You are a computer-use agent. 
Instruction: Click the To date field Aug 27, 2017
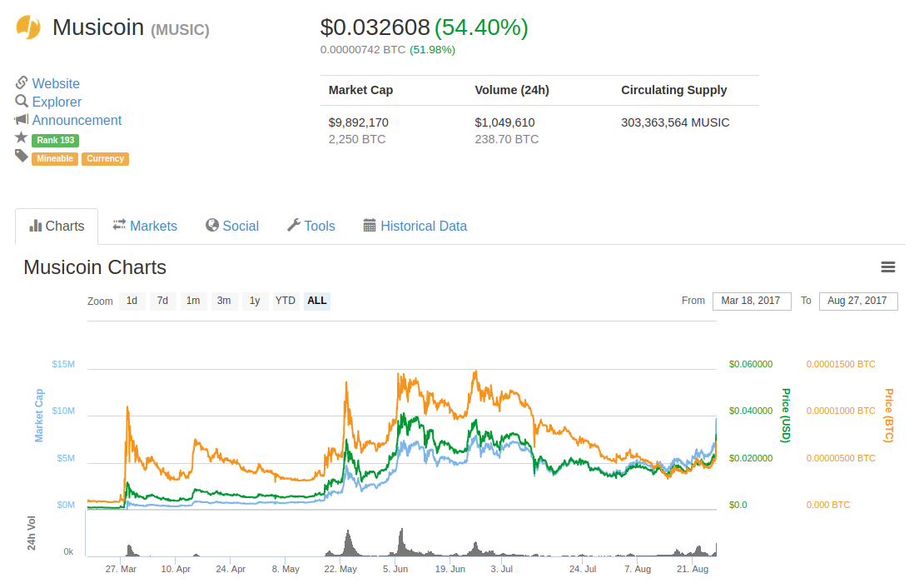(x=858, y=301)
